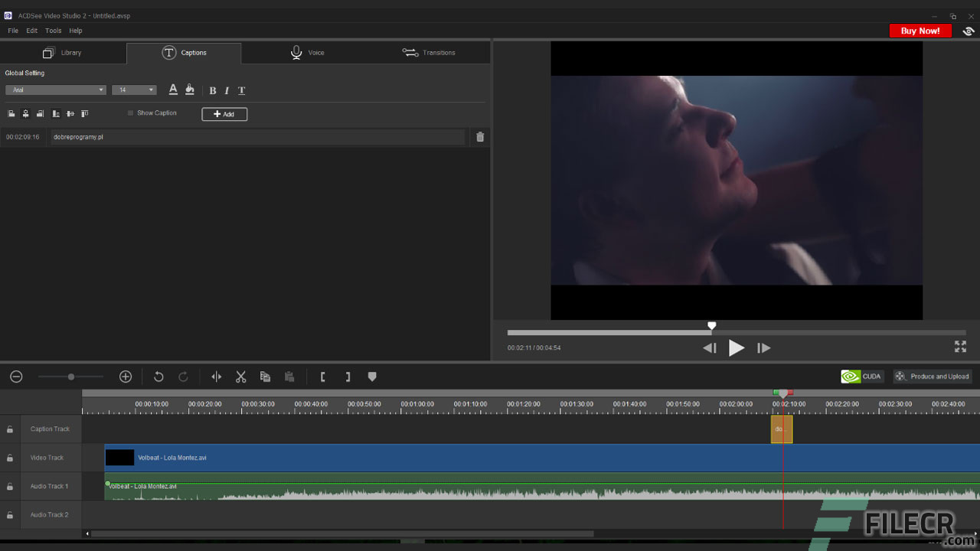Toggle underlined T caption formatting
Image resolution: width=980 pixels, height=551 pixels.
coord(242,90)
